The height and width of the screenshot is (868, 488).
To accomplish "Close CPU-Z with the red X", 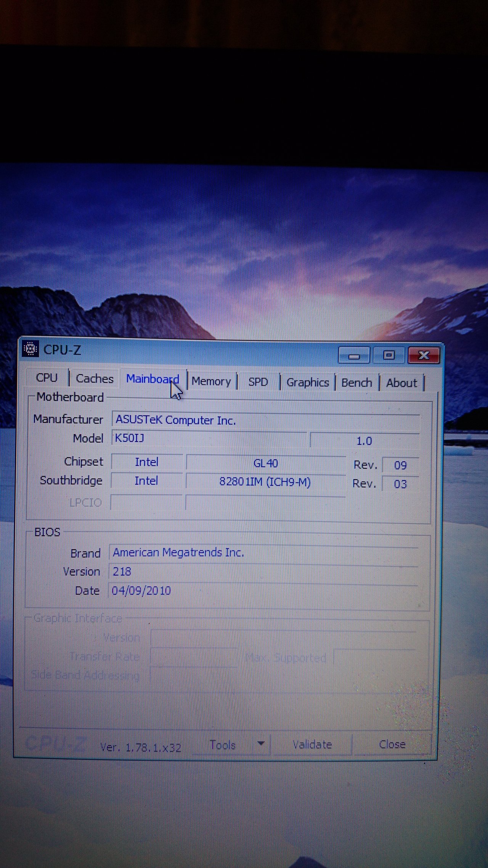I will 424,355.
